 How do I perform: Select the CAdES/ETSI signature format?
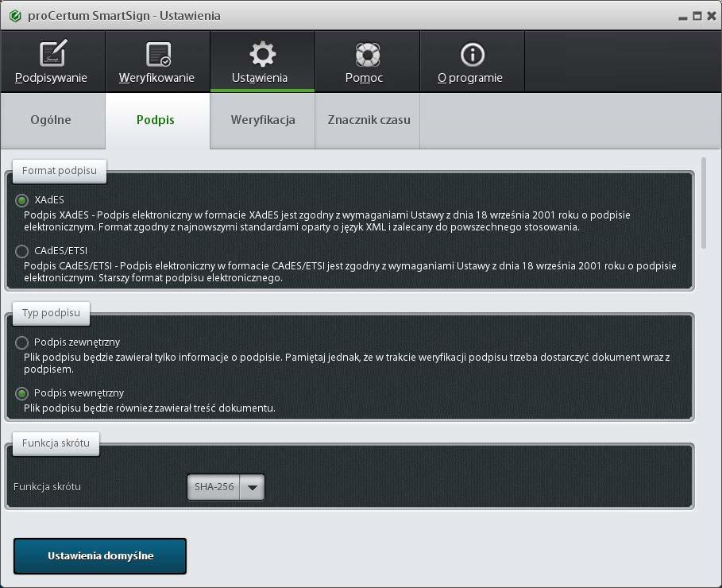click(x=21, y=251)
